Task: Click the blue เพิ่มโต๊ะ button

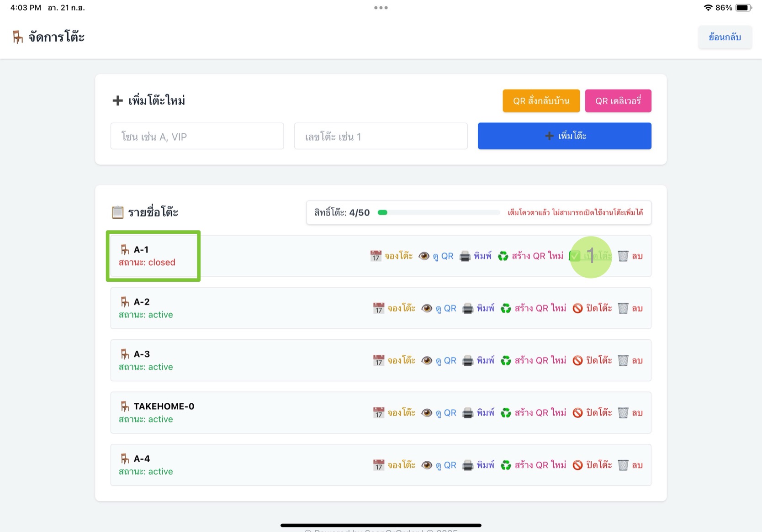Action: (x=564, y=136)
